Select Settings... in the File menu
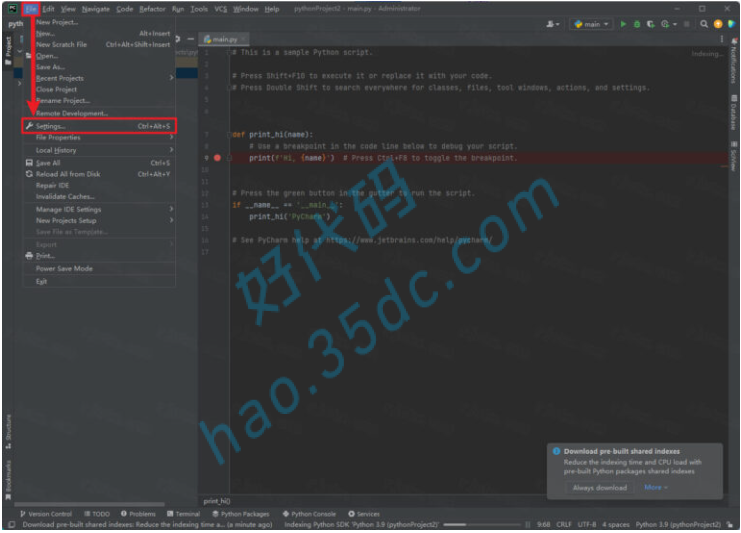 [99, 126]
